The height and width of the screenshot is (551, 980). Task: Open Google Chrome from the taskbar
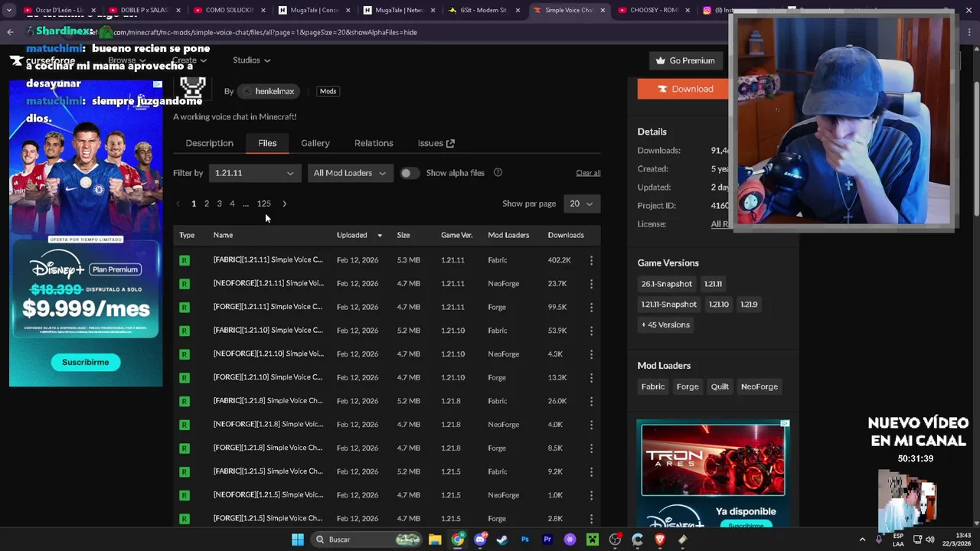click(x=458, y=540)
